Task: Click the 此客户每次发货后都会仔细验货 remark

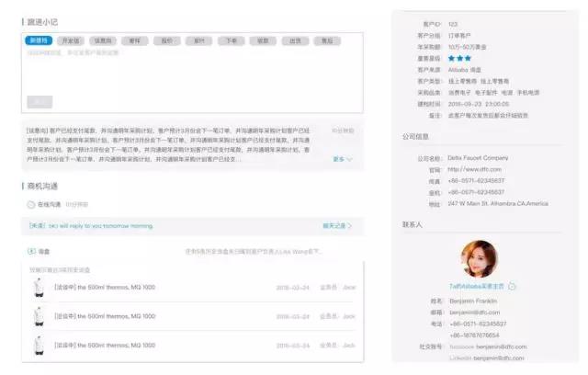Action: click(x=488, y=116)
